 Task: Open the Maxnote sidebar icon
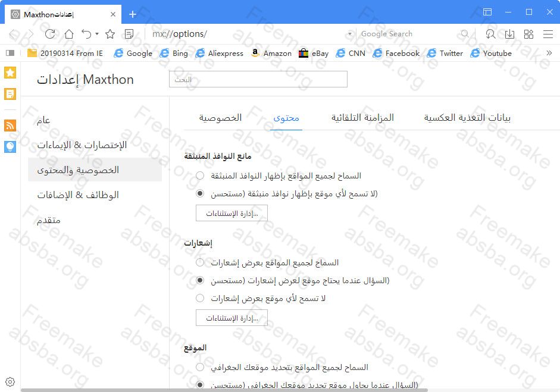tap(10, 94)
